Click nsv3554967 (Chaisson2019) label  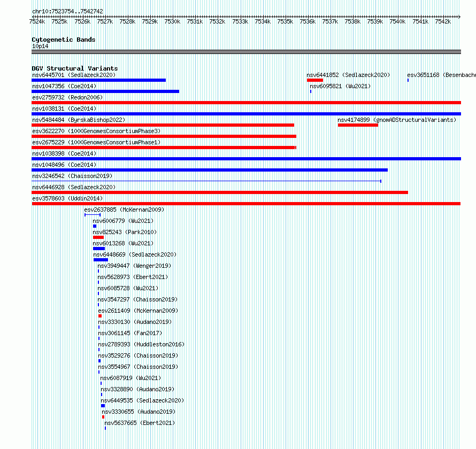click(x=138, y=367)
